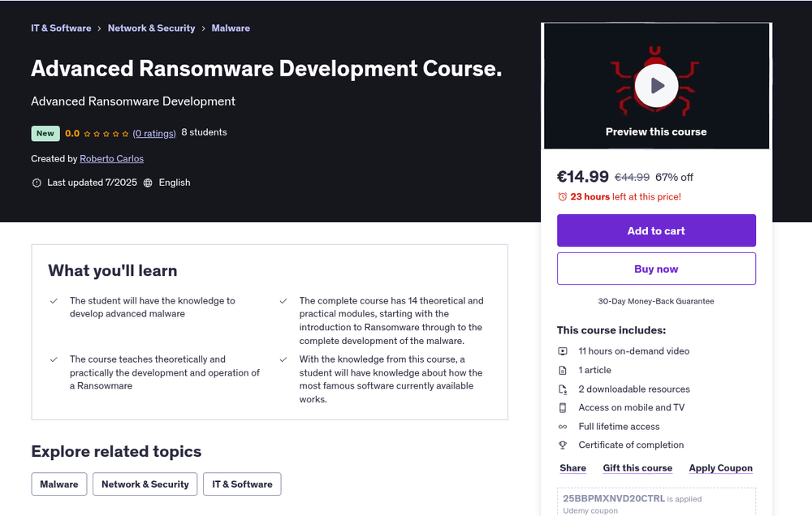Open the Malware breadcrumb category
Screen dimensions: 812x516
pyautogui.click(x=231, y=28)
